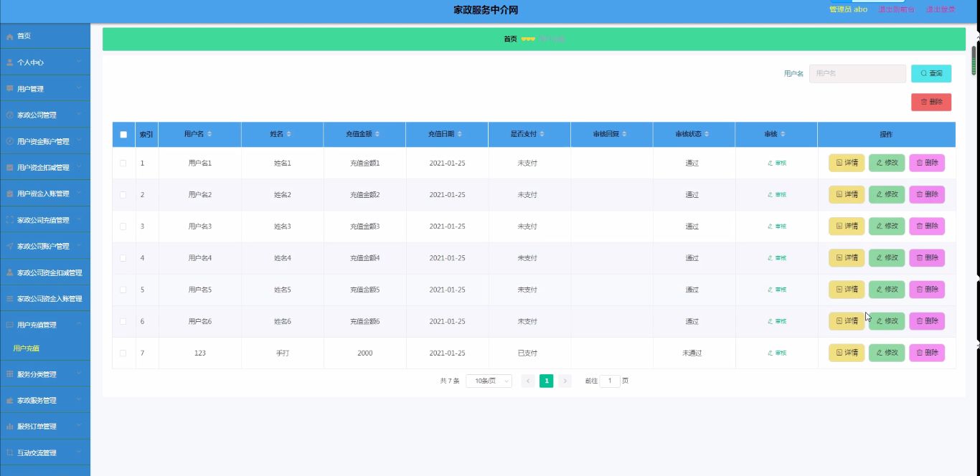Click pink 删除 button for 用户名4
980x476 pixels.
(927, 257)
